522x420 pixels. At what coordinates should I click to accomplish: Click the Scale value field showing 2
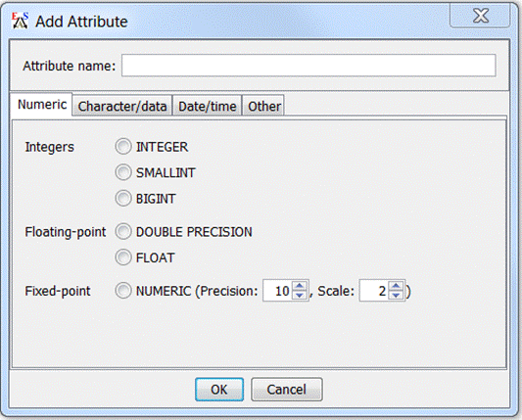pyautogui.click(x=373, y=291)
